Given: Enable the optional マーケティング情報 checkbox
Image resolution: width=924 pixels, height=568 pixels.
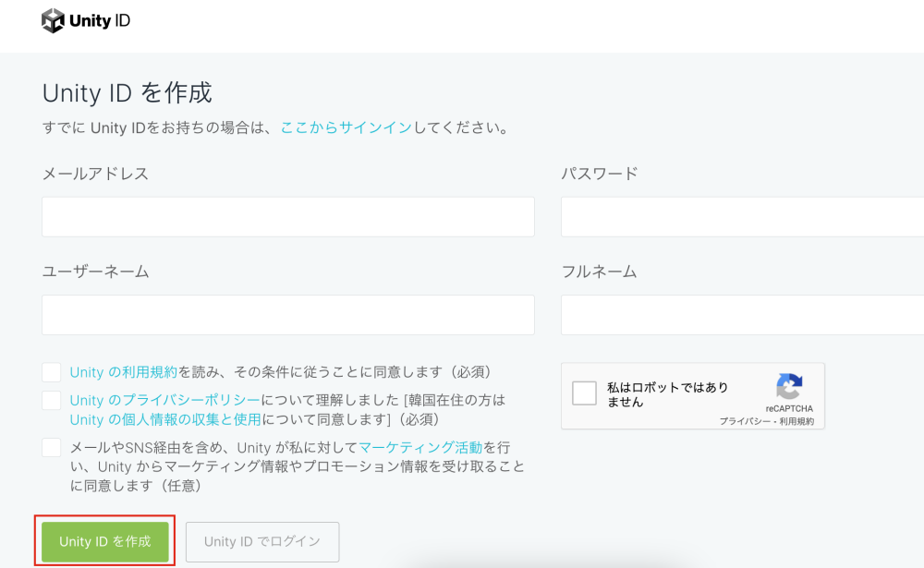Looking at the screenshot, I should point(52,448).
